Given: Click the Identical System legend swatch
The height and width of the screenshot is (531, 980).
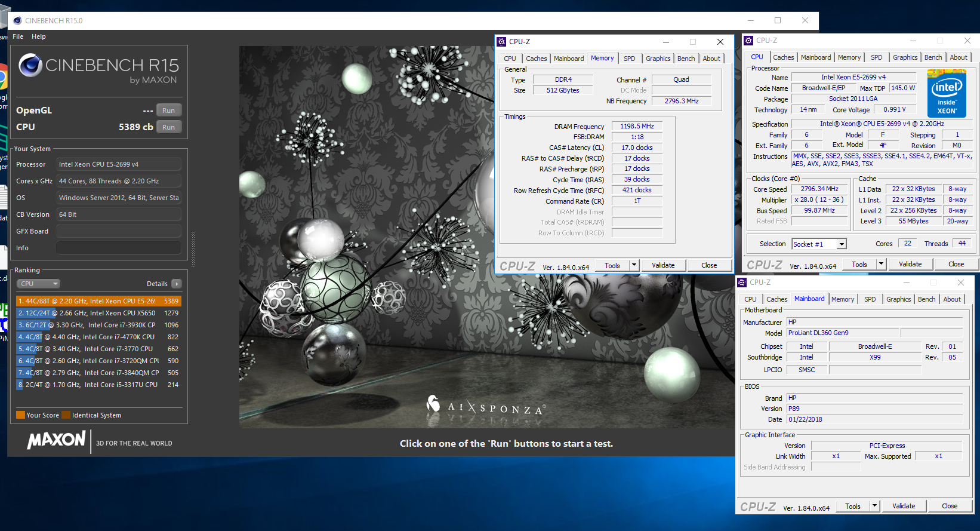Looking at the screenshot, I should (x=66, y=415).
